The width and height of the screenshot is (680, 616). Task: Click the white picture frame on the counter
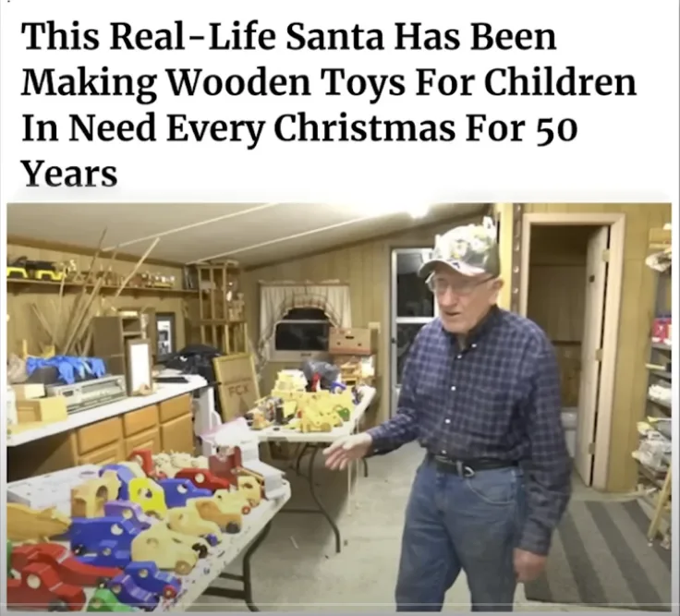(x=140, y=367)
